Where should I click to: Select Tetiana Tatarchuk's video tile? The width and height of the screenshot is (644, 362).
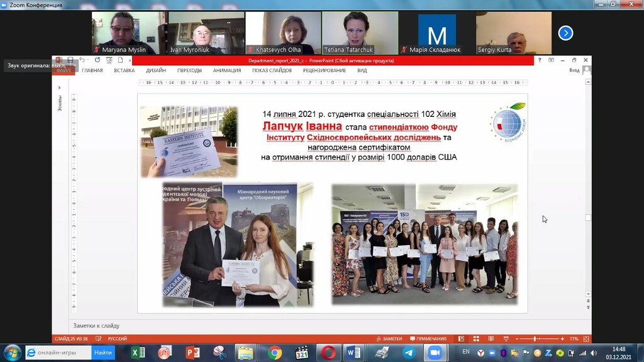point(360,33)
